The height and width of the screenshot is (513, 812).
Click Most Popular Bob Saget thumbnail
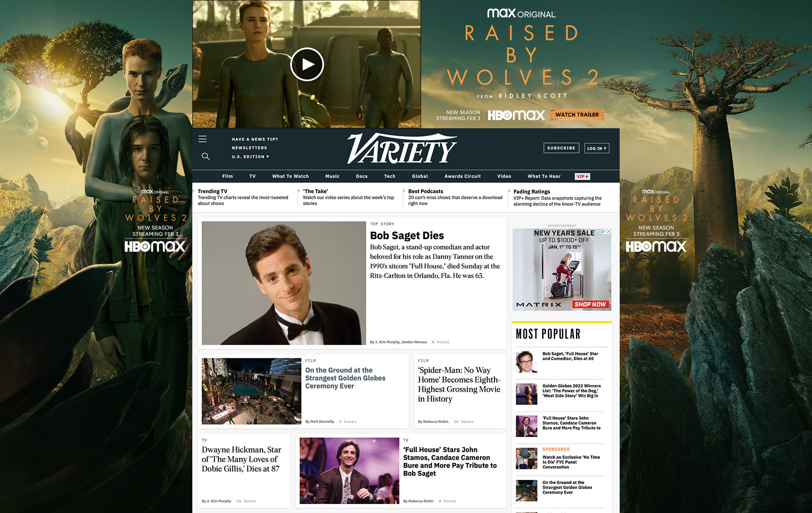pyautogui.click(x=527, y=362)
